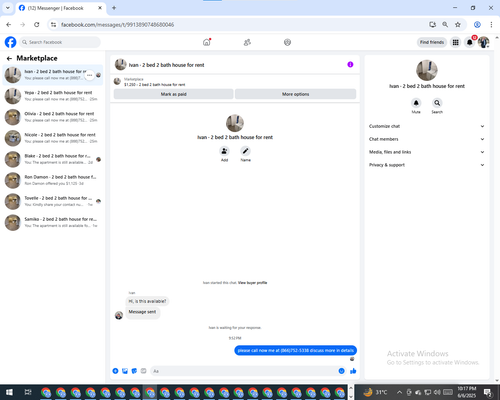Go back from Marketplace chats list

click(x=9, y=58)
